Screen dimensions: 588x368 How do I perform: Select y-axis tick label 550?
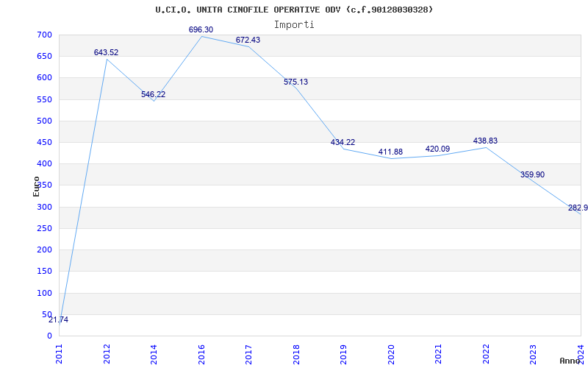(x=45, y=100)
